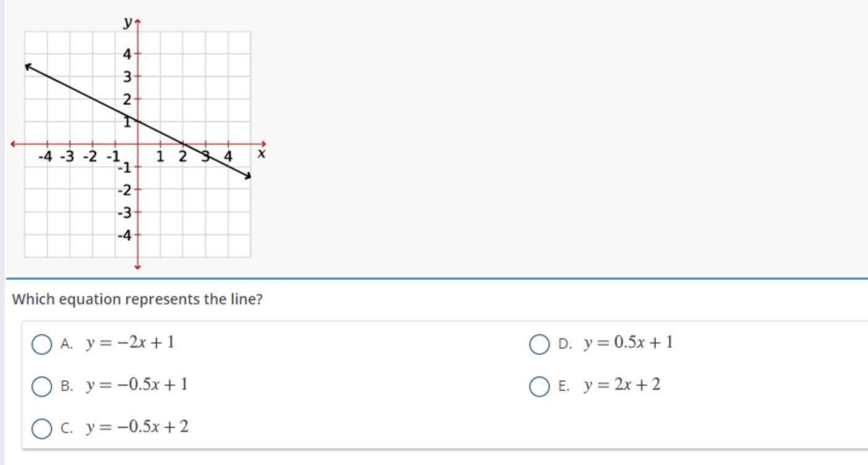Screen dimensions: 868x465
Task: Select radio button for option B
Action: [41, 386]
